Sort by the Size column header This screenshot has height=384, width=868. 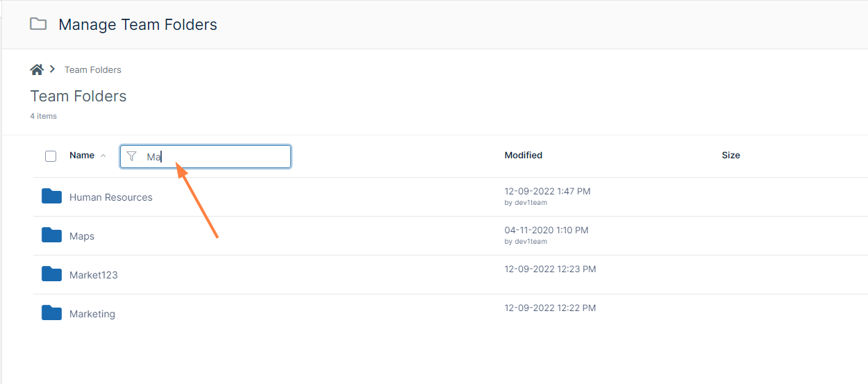click(x=731, y=156)
